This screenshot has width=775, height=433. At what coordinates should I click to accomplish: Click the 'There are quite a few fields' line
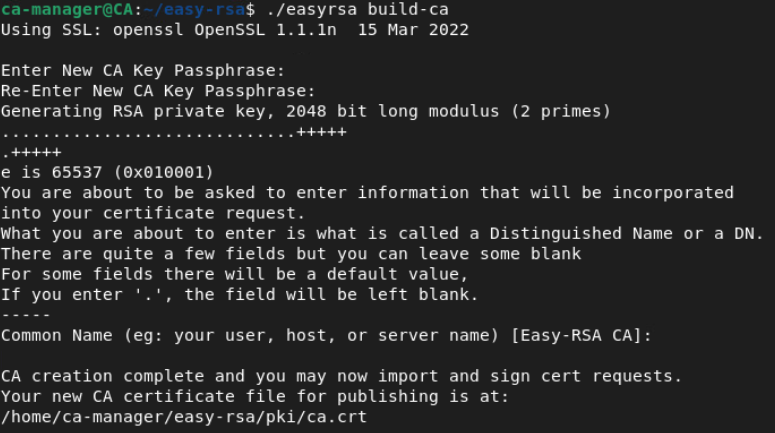[x=291, y=254]
